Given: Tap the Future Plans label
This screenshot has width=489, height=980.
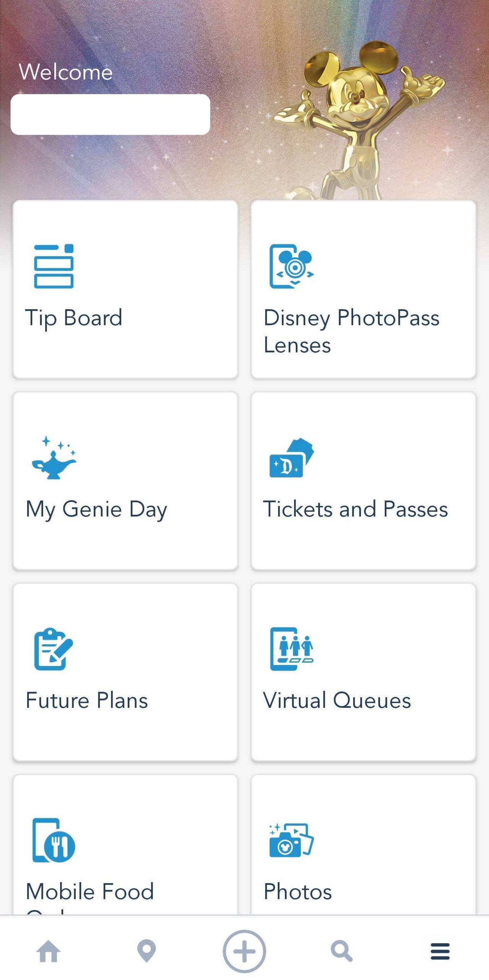Looking at the screenshot, I should click(x=87, y=701).
